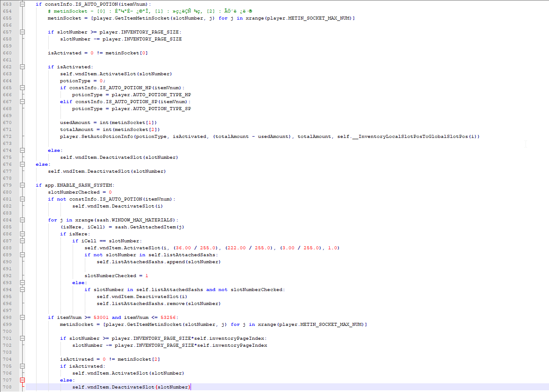
Task: Click 'isActivated = 0 != metinSocket[2]' line
Action: coord(110,359)
